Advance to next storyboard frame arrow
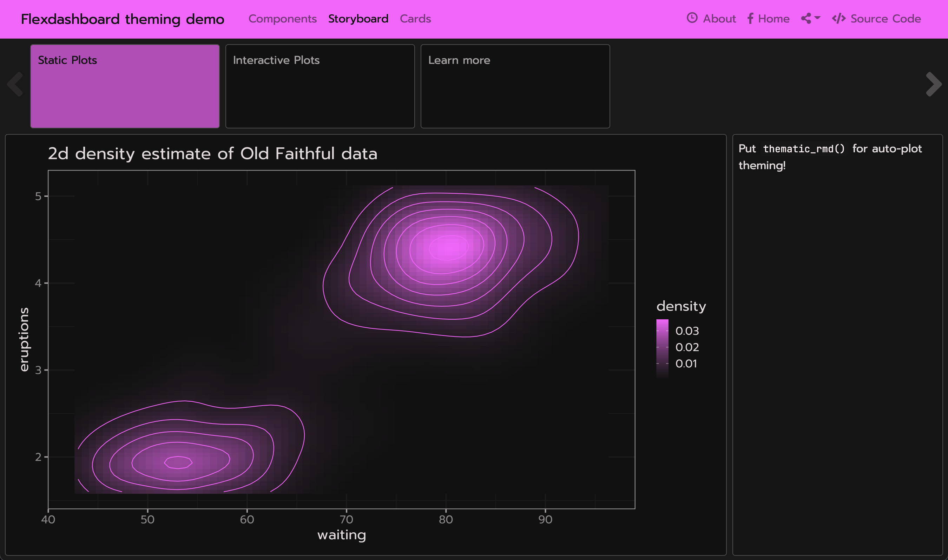The image size is (948, 560). pos(933,84)
